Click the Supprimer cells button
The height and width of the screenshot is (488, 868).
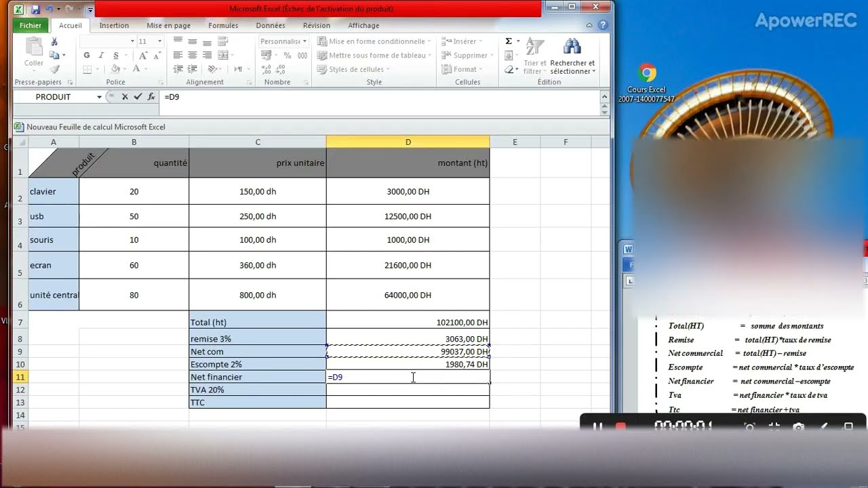click(x=466, y=56)
